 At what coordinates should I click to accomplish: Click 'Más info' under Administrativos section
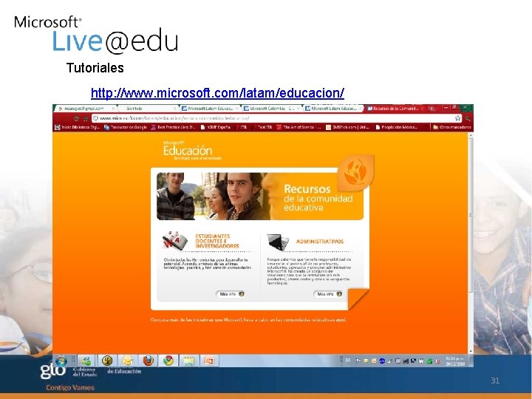pyautogui.click(x=328, y=294)
